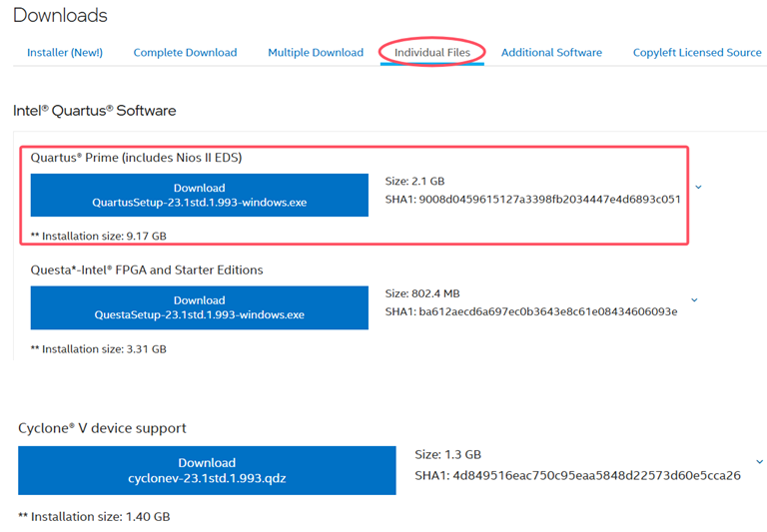Click 'Installation size: 9.17 GB' note
Image resolution: width=767 pixels, height=532 pixels.
(x=98, y=237)
